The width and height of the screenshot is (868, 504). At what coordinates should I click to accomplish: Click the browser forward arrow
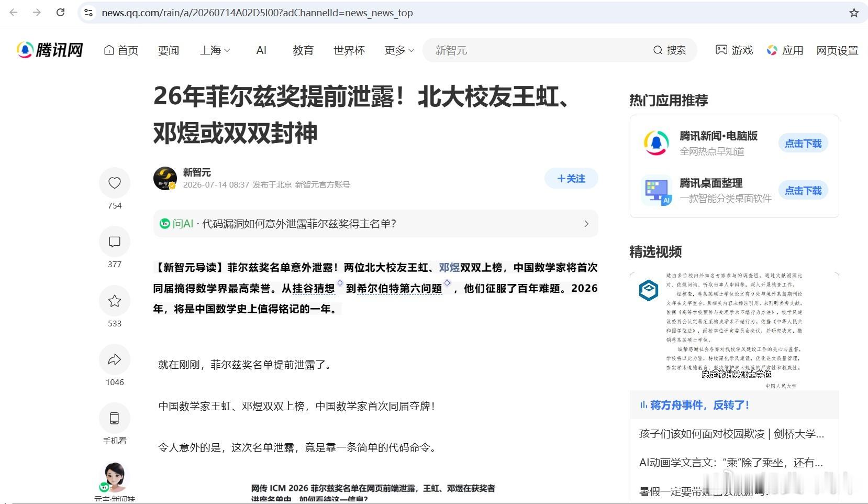pos(37,13)
